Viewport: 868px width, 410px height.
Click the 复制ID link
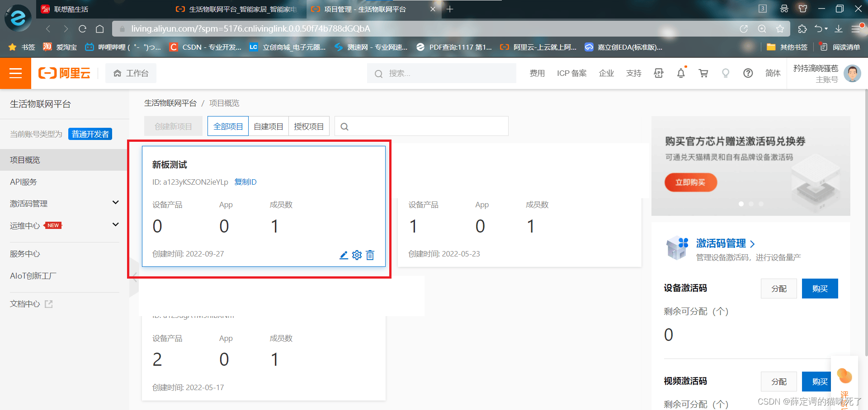tap(245, 182)
